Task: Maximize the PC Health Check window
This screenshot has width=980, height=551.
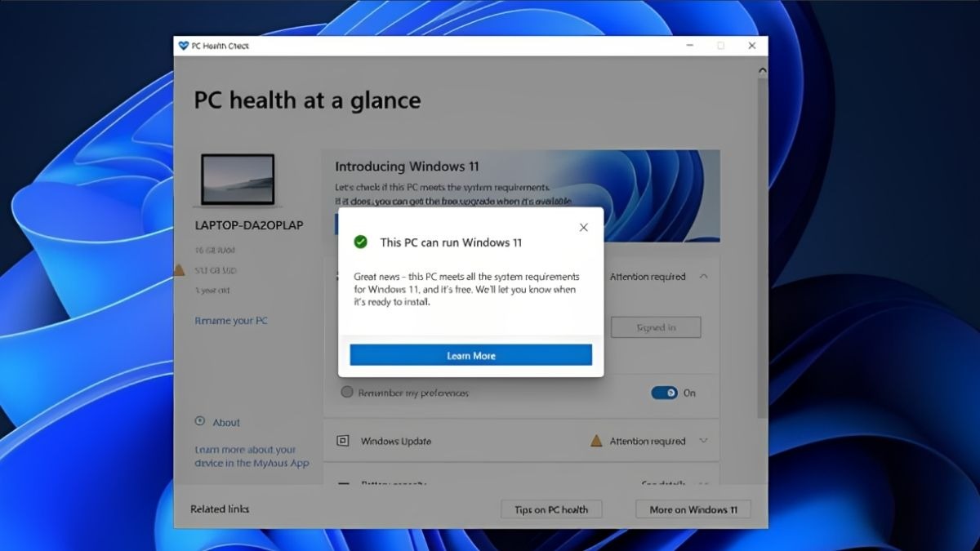Action: click(x=720, y=46)
